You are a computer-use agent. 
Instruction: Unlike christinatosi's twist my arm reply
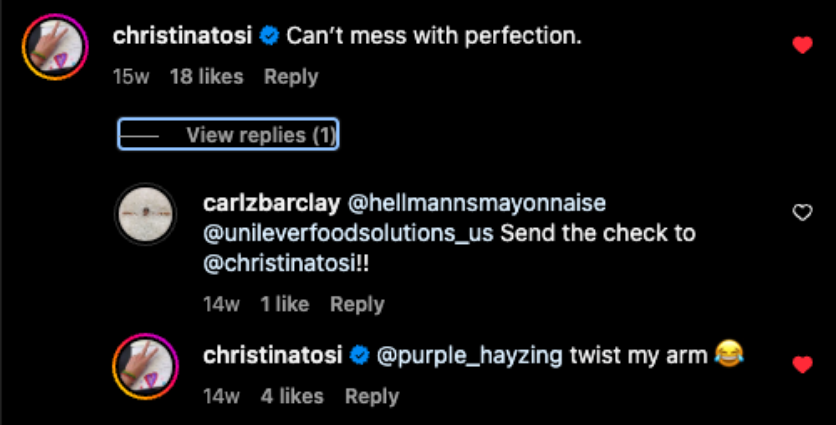(x=801, y=365)
